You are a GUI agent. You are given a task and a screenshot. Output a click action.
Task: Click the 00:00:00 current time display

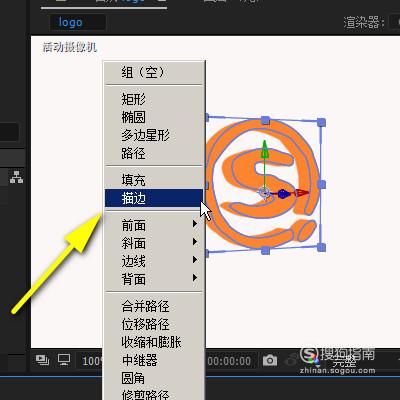(229, 361)
